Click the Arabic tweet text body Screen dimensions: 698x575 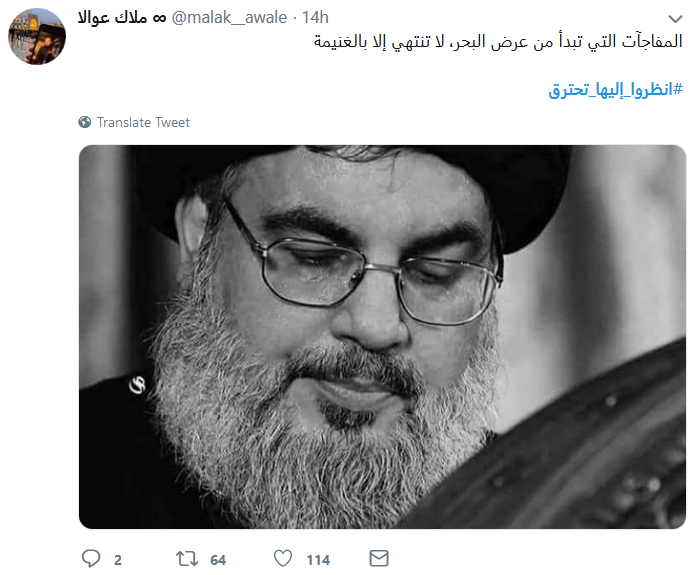tap(498, 42)
